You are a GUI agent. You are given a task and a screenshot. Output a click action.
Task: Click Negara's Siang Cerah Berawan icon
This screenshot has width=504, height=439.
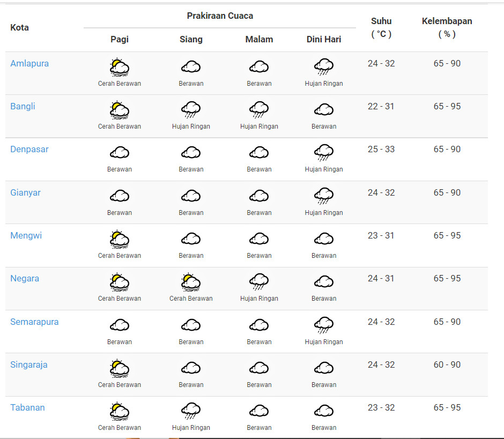click(191, 282)
